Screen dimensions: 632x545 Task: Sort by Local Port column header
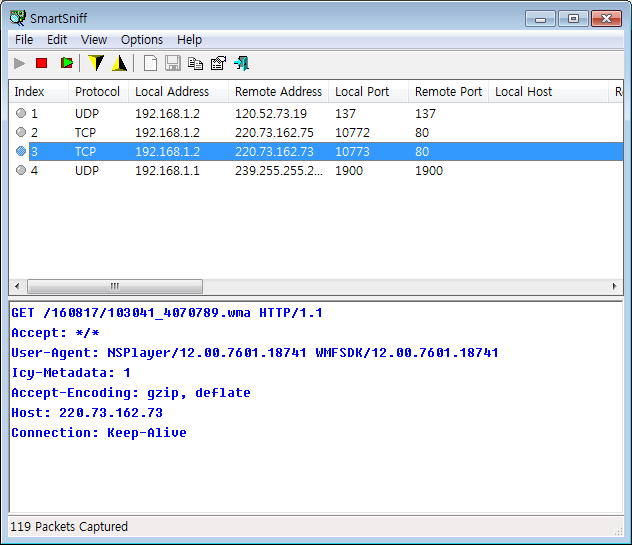[x=368, y=92]
